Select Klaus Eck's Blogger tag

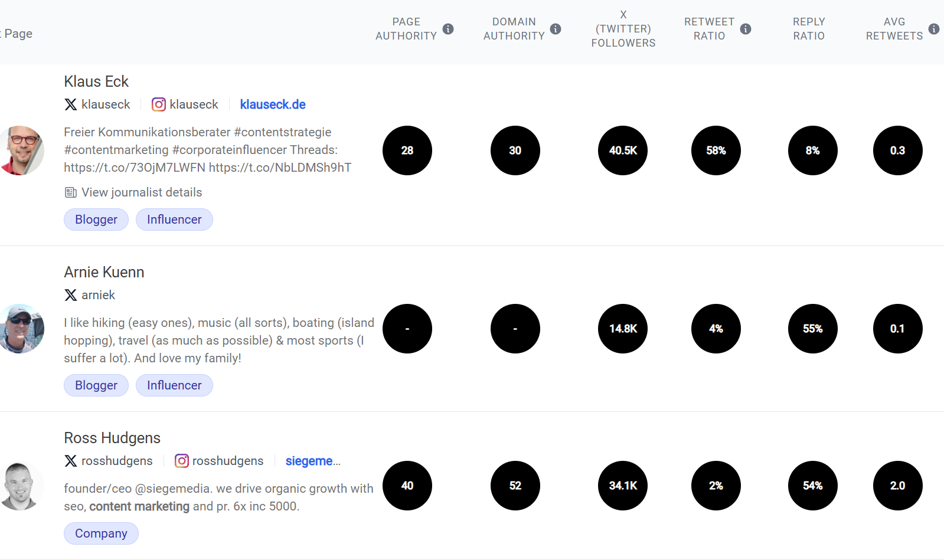pyautogui.click(x=96, y=219)
